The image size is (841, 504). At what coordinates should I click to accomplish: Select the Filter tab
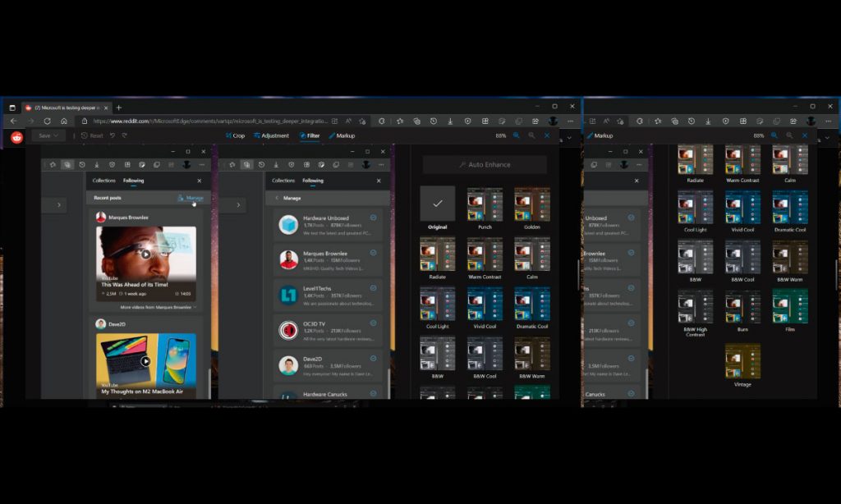click(x=310, y=135)
